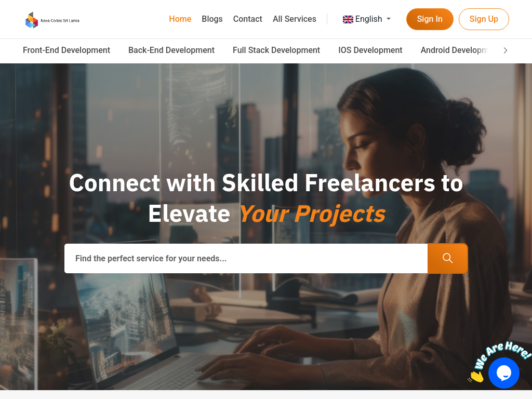Choose the Full Stack Development category
This screenshot has width=532, height=399.
pyautogui.click(x=276, y=50)
